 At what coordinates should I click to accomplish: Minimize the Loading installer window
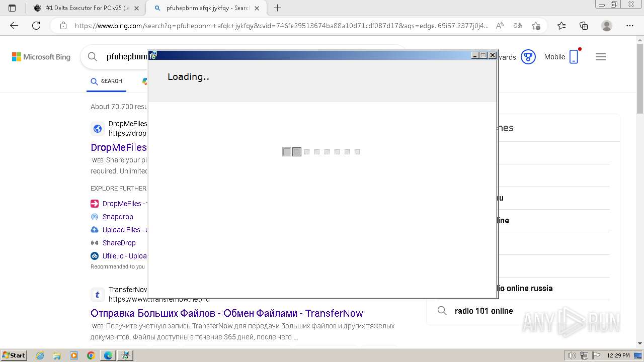[x=475, y=55]
